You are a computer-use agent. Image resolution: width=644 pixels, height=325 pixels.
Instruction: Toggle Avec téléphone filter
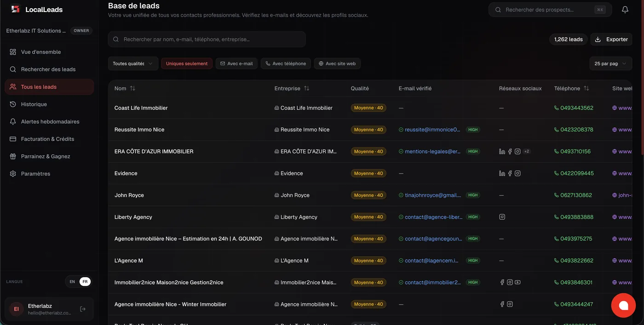pyautogui.click(x=286, y=63)
